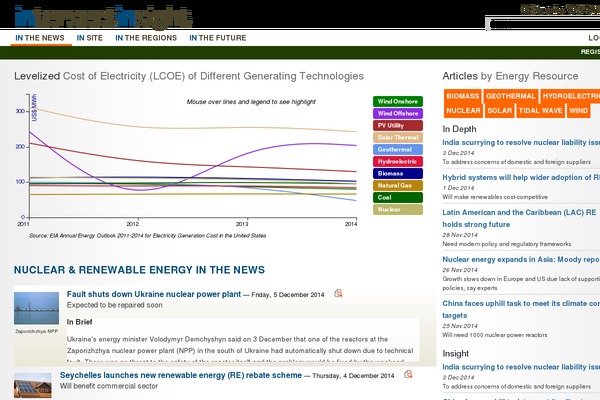The image size is (600, 400).
Task: Open Insight India nuclear liability article
Action: click(521, 367)
